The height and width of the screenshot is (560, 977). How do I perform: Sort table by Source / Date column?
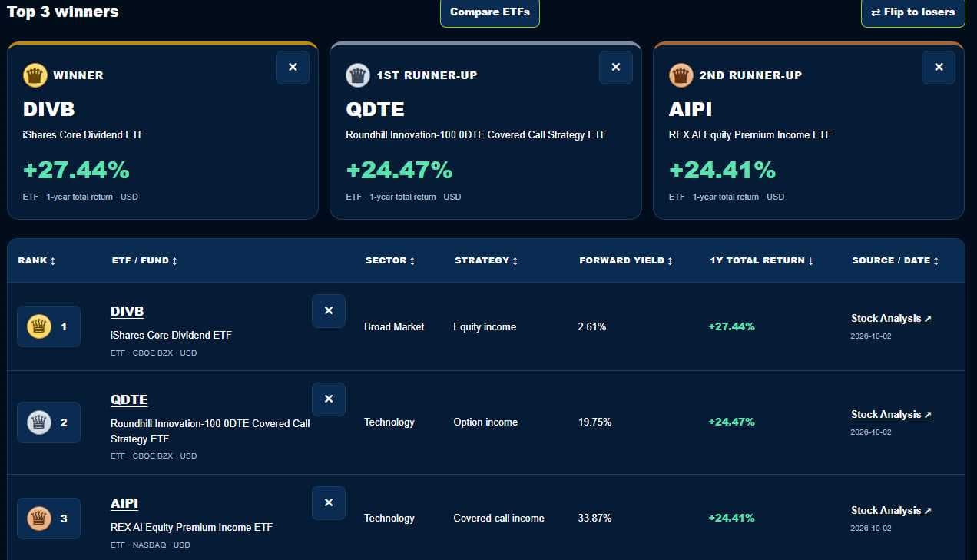pyautogui.click(x=896, y=260)
